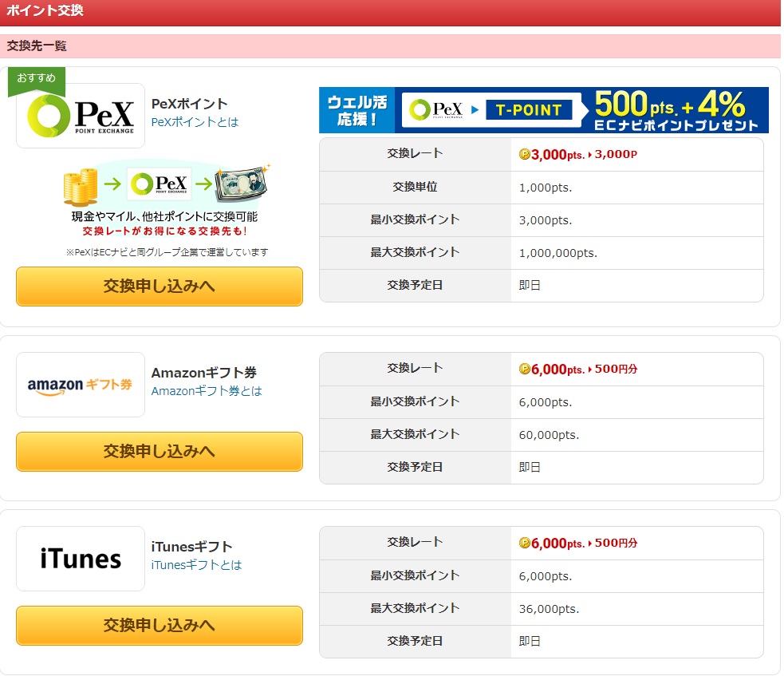Click the PeX maximum value 1,000,000pts.
The image size is (784, 676).
(558, 253)
